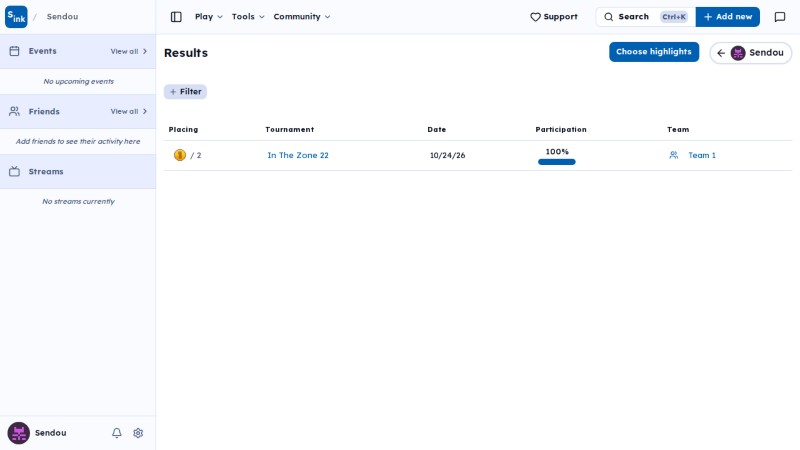Open the Community menu
The image size is (800, 450).
tap(302, 17)
